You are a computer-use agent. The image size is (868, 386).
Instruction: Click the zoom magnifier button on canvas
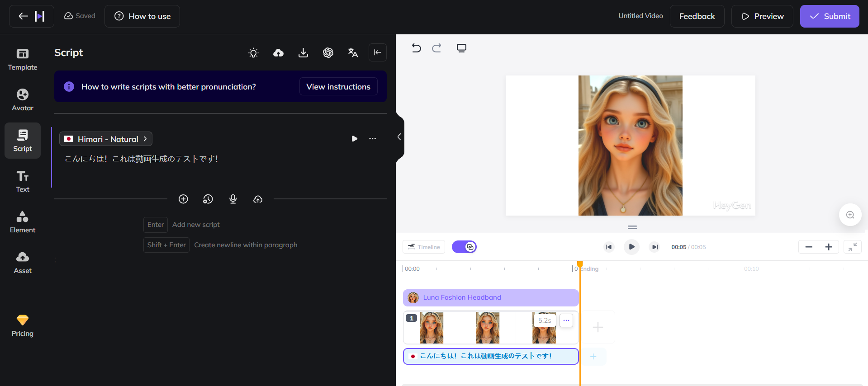pos(850,215)
